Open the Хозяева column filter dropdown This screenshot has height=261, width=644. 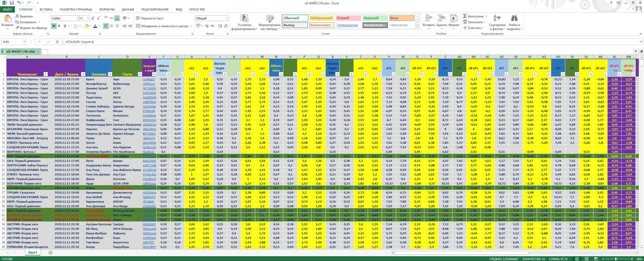(109, 74)
